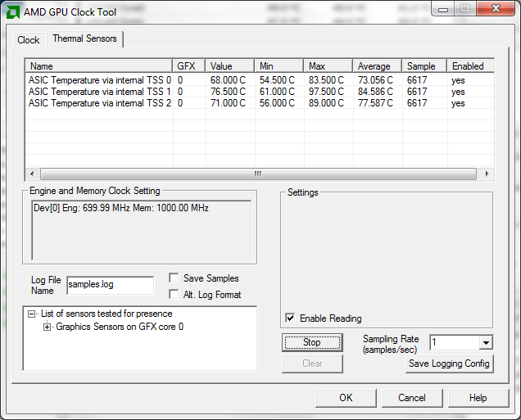The height and width of the screenshot is (420, 521).
Task: Select List of sensors tested for presence label
Action: pyautogui.click(x=106, y=314)
